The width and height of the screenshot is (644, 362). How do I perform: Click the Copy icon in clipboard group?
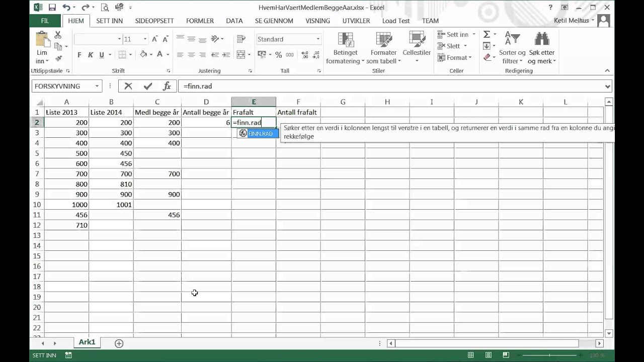58,47
